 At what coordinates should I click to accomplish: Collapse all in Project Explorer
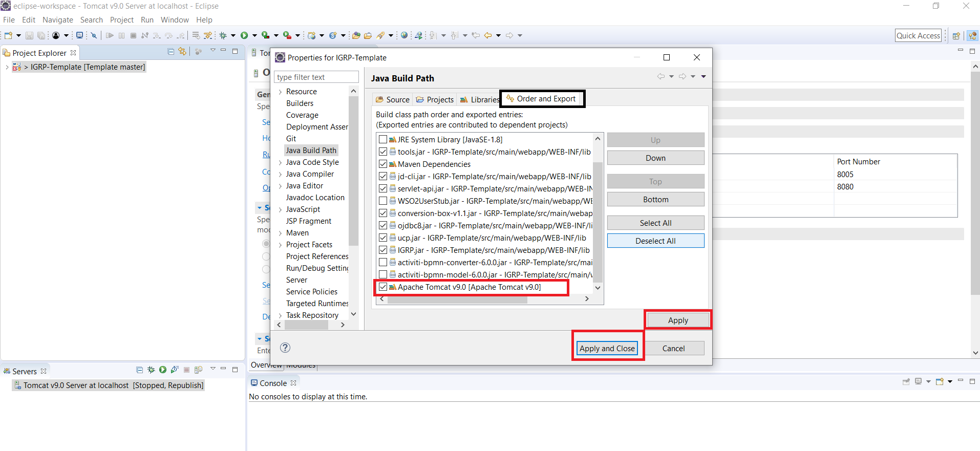click(171, 52)
